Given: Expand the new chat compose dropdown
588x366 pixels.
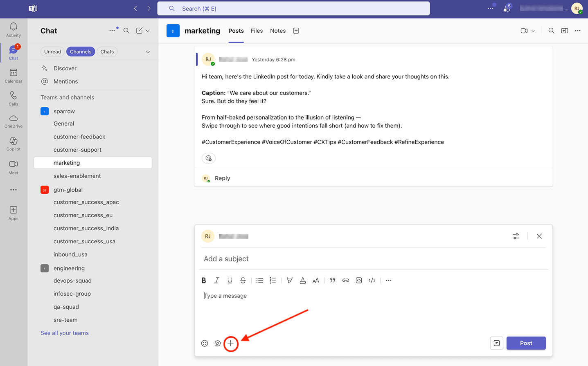Looking at the screenshot, I should (148, 31).
